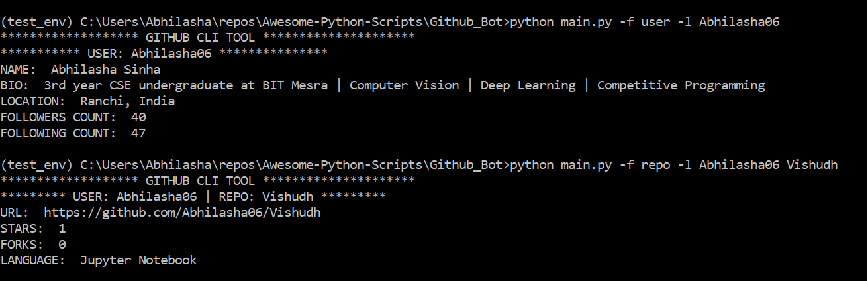Click the GitHub URL for the Vishudh repo

click(182, 213)
